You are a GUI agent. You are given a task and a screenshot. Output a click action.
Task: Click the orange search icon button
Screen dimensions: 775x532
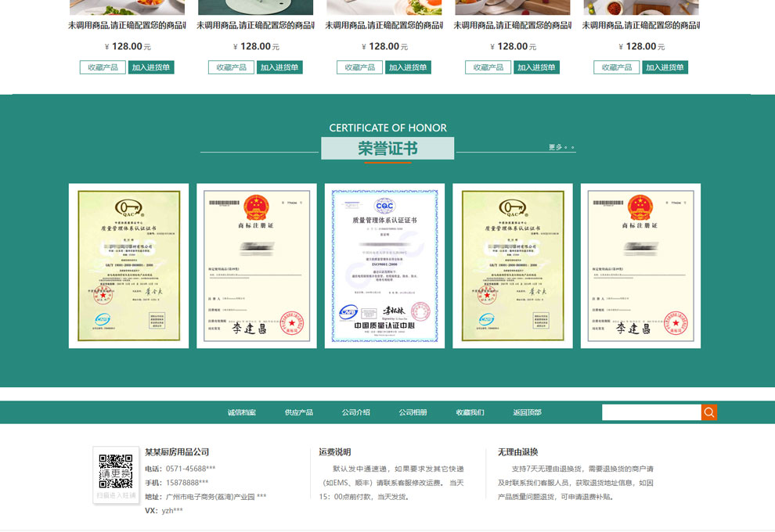708,412
